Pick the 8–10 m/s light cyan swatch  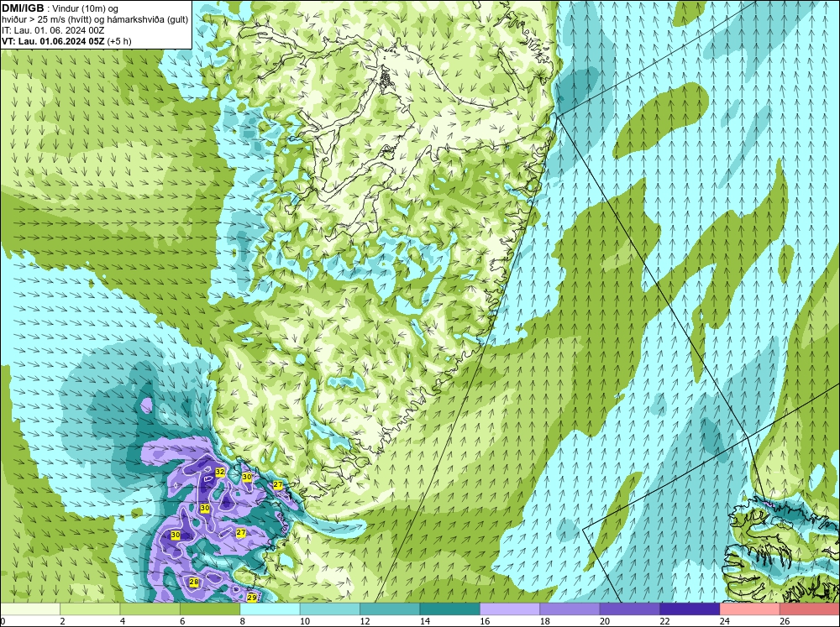[x=270, y=609]
